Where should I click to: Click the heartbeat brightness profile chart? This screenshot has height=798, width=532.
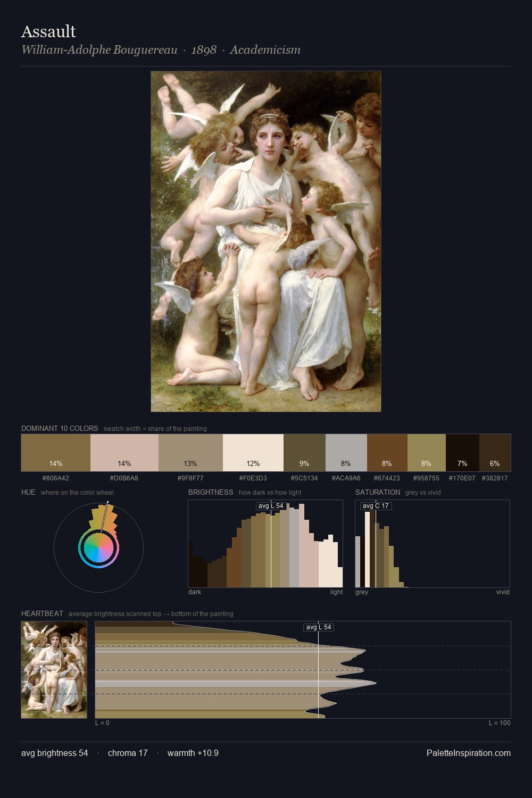303,670
